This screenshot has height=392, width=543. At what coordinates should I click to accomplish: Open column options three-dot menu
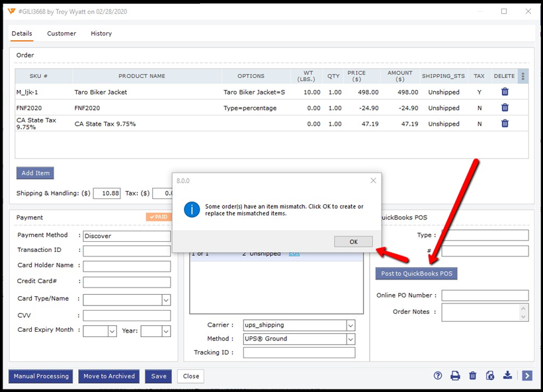[522, 76]
